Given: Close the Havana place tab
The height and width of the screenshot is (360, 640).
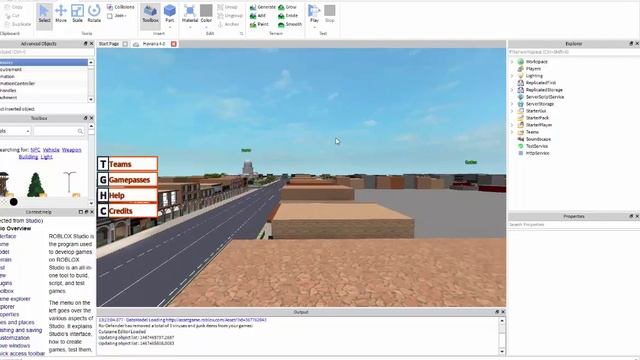Looking at the screenshot, I should [173, 44].
